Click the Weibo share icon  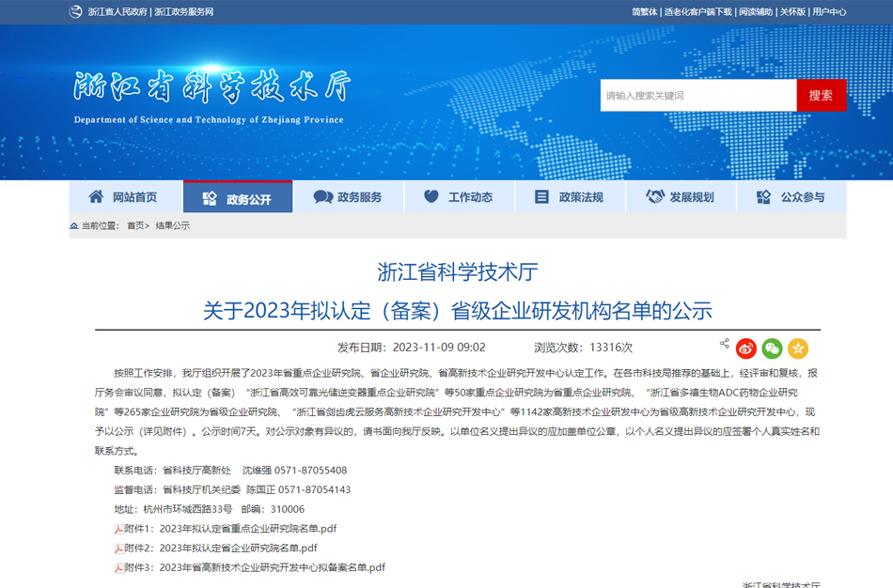coord(746,348)
